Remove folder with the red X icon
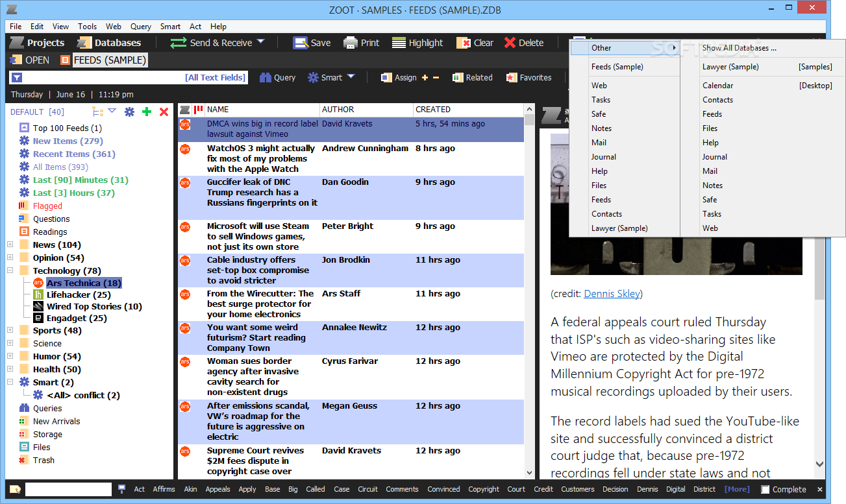 [x=164, y=112]
